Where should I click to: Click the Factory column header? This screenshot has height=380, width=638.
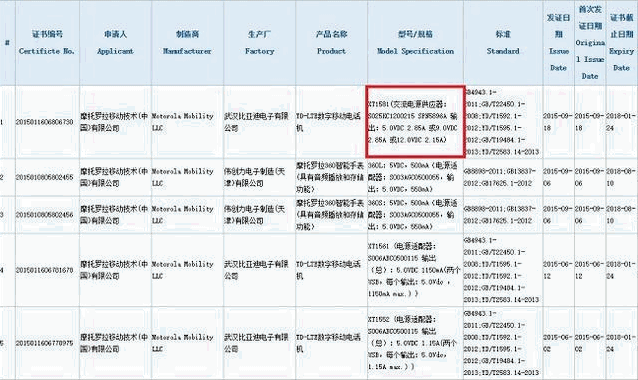click(259, 43)
